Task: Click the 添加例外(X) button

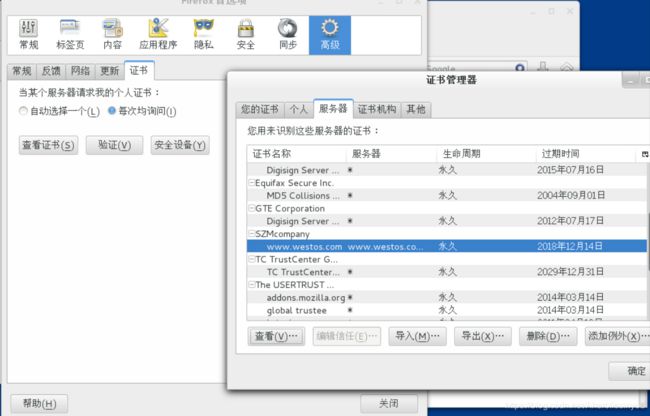Action: [x=618, y=336]
